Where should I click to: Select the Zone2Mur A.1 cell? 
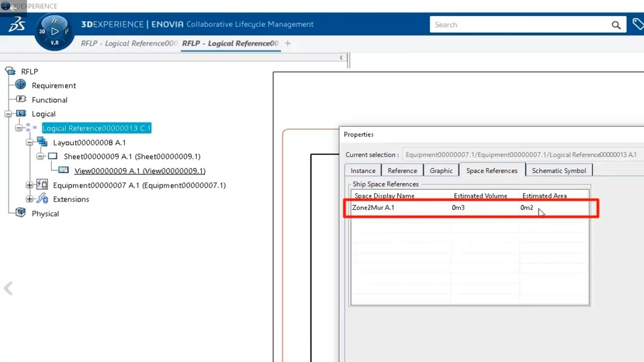pos(374,208)
